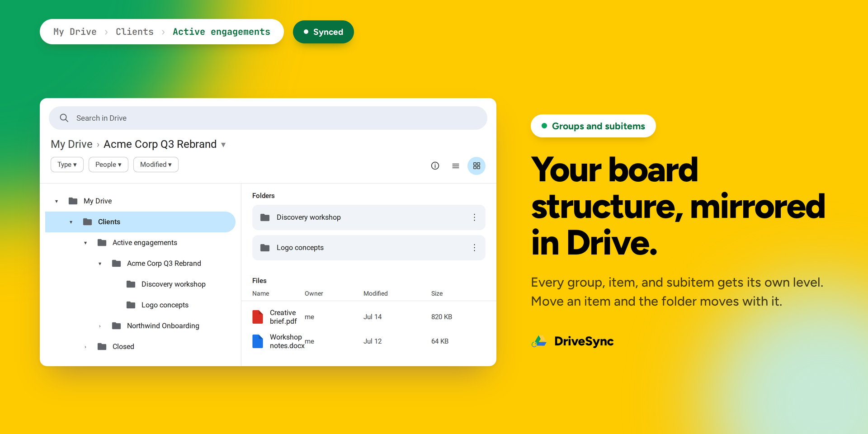Open Logo concepts card's three-dot menu
The image size is (868, 434).
coord(474,248)
